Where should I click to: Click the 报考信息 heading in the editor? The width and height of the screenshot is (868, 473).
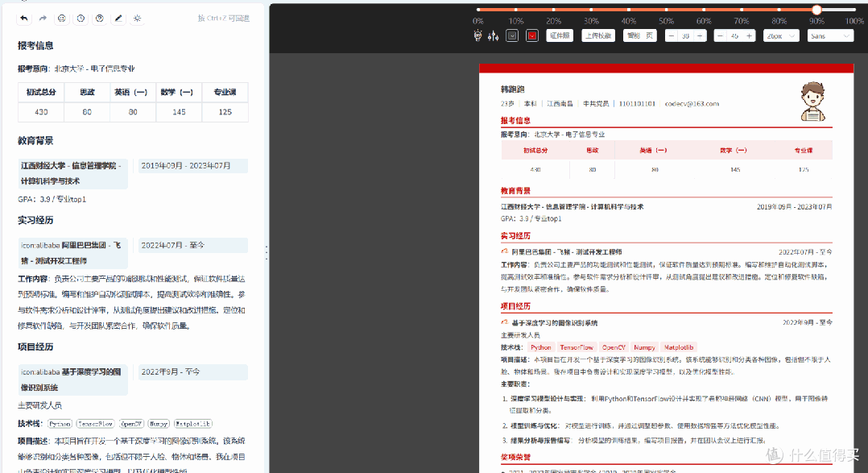(x=35, y=45)
